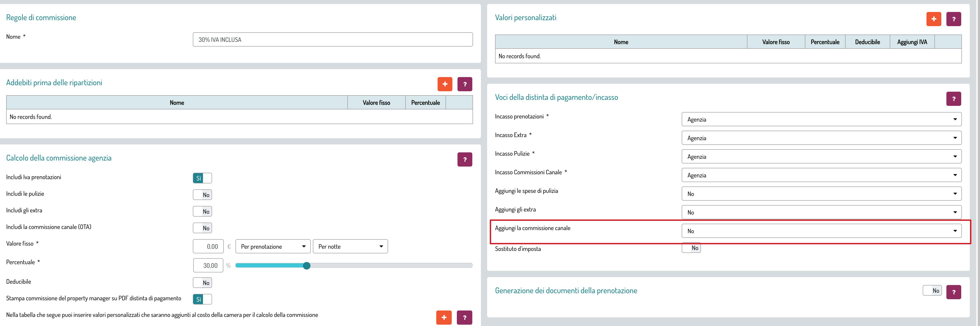980x326 pixels.
Task: Open the Per prenotazione dropdown
Action: 273,246
